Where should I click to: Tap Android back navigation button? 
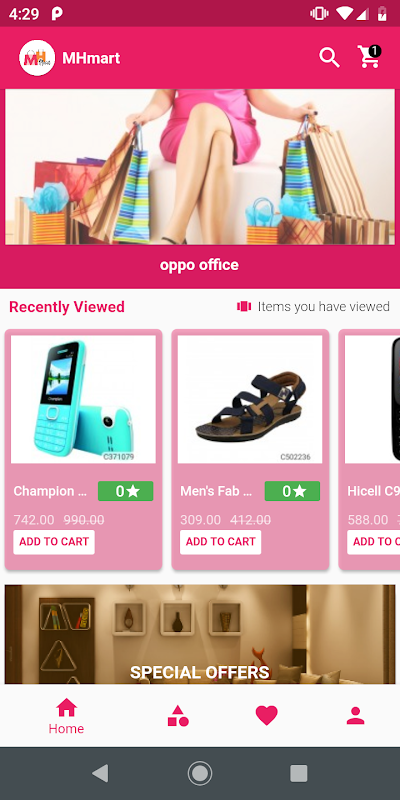pyautogui.click(x=101, y=773)
